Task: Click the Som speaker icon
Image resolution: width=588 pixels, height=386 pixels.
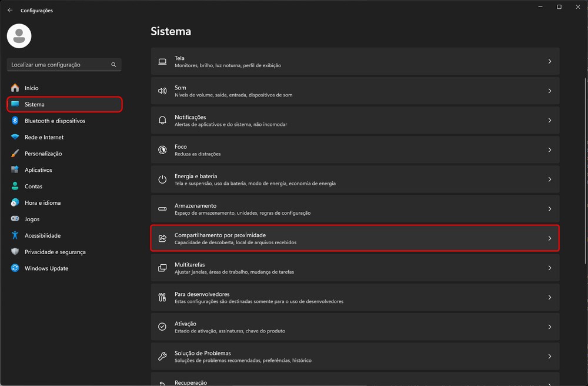Action: point(163,91)
